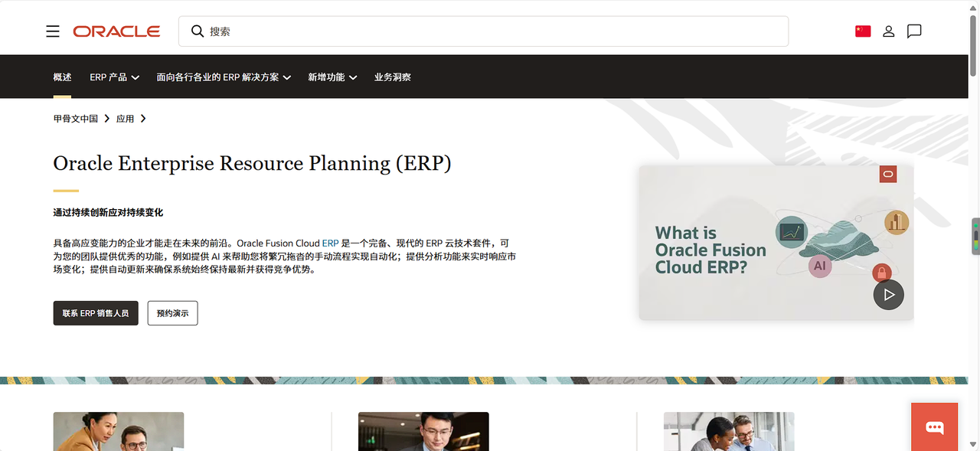Expand the 新增功能 menu

click(x=332, y=77)
